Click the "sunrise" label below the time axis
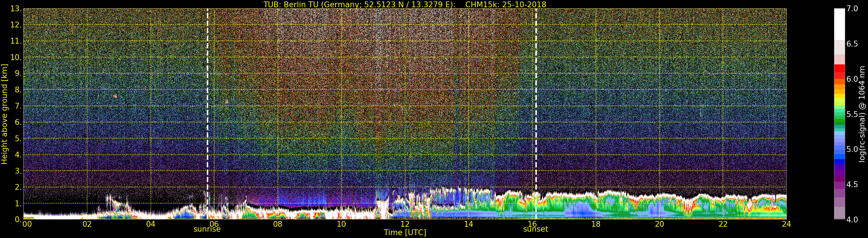868x238 pixels. (207, 229)
